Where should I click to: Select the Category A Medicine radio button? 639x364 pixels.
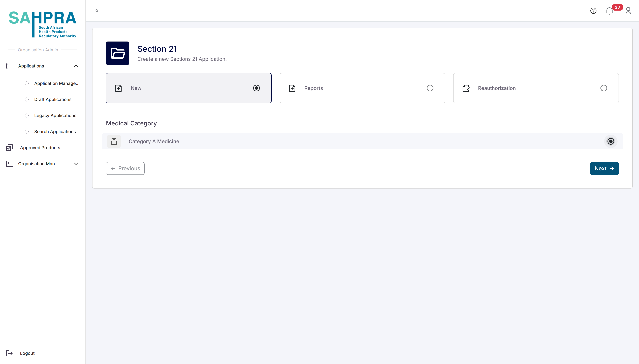pyautogui.click(x=611, y=141)
